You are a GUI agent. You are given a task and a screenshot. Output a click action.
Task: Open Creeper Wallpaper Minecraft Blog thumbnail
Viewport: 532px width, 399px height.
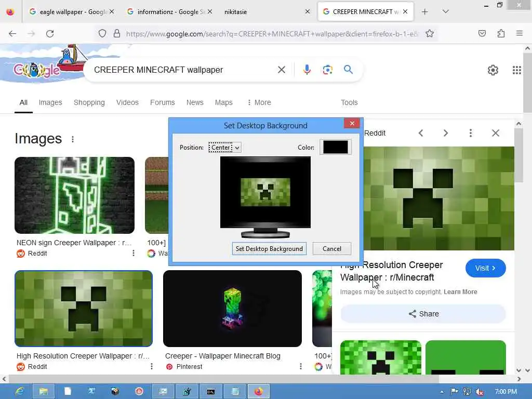[232, 309]
